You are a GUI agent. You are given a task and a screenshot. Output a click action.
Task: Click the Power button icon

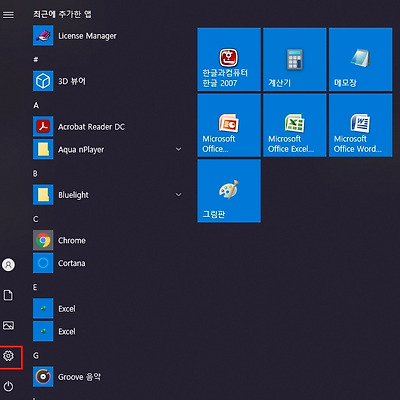pyautogui.click(x=8, y=386)
